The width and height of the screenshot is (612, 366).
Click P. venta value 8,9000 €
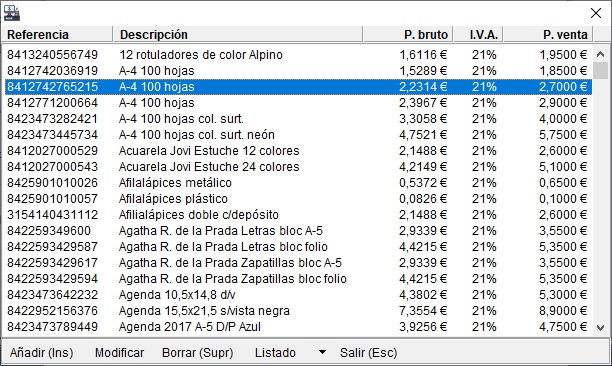click(563, 311)
